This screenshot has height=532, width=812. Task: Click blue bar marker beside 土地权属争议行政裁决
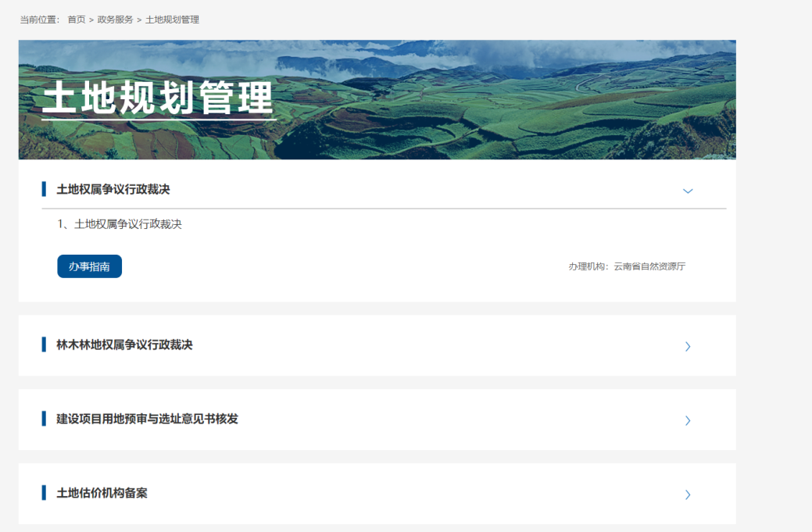(44, 189)
